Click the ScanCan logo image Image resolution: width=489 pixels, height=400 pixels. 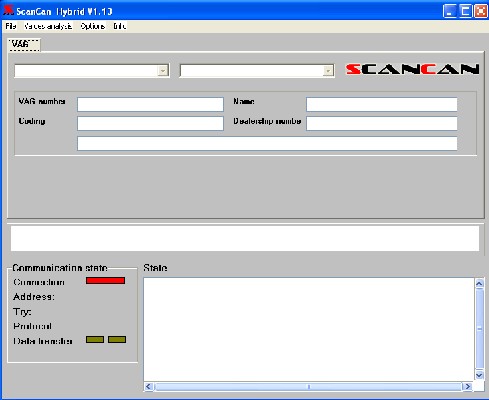[412, 69]
